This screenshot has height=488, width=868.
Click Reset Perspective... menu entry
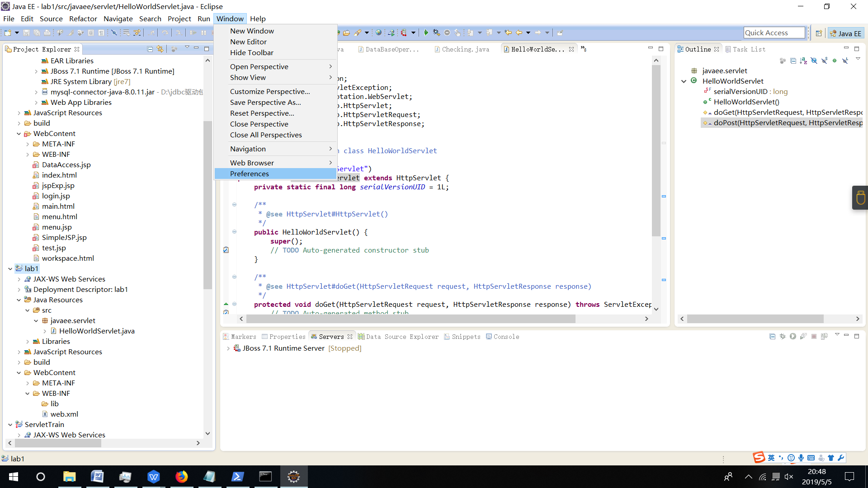click(x=262, y=113)
